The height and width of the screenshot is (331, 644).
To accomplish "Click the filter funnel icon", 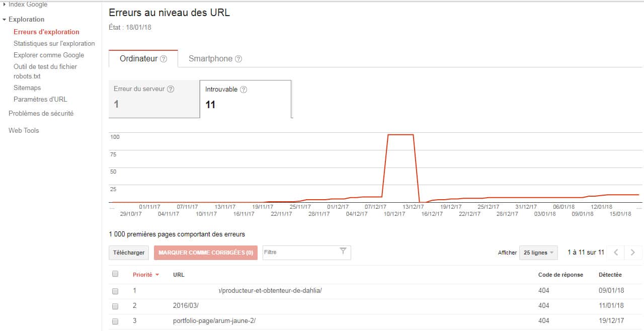I will 343,252.
